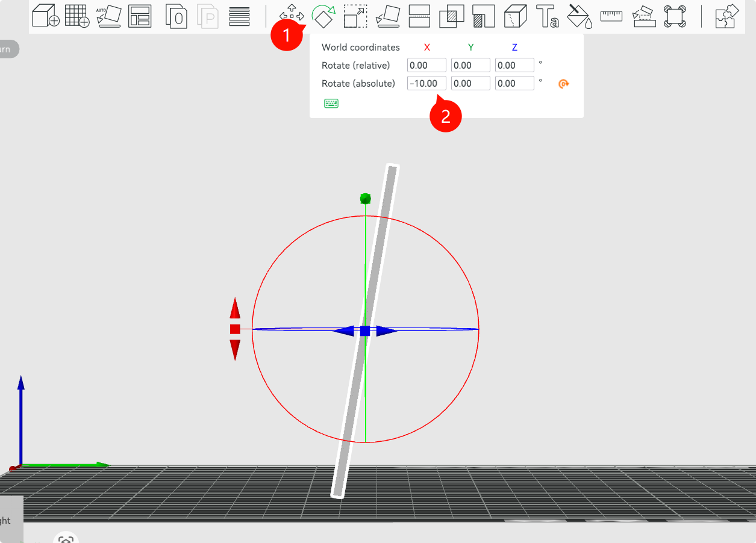This screenshot has width=756, height=543.
Task: Select the Auto orient tool
Action: click(x=108, y=16)
